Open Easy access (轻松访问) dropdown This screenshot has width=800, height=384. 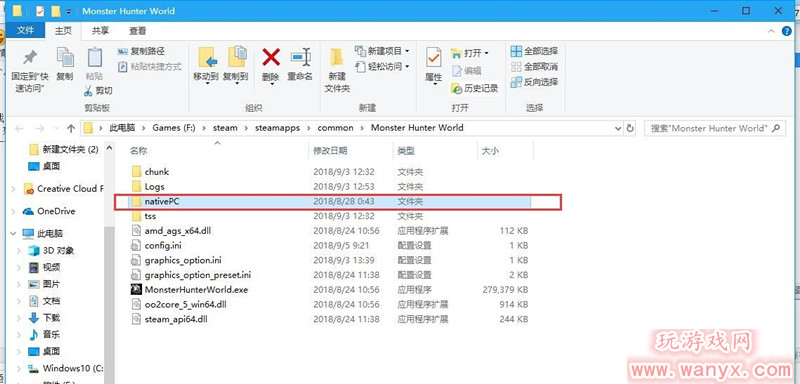[382, 66]
